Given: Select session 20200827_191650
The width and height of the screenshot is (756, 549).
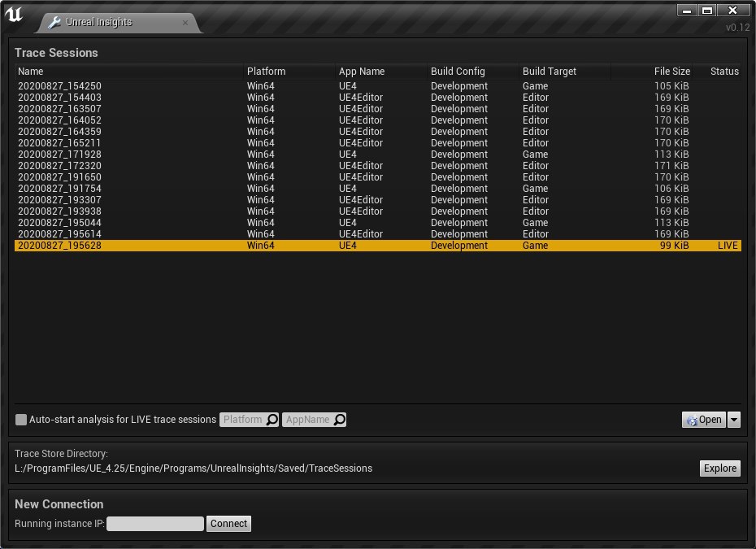Looking at the screenshot, I should pos(378,177).
